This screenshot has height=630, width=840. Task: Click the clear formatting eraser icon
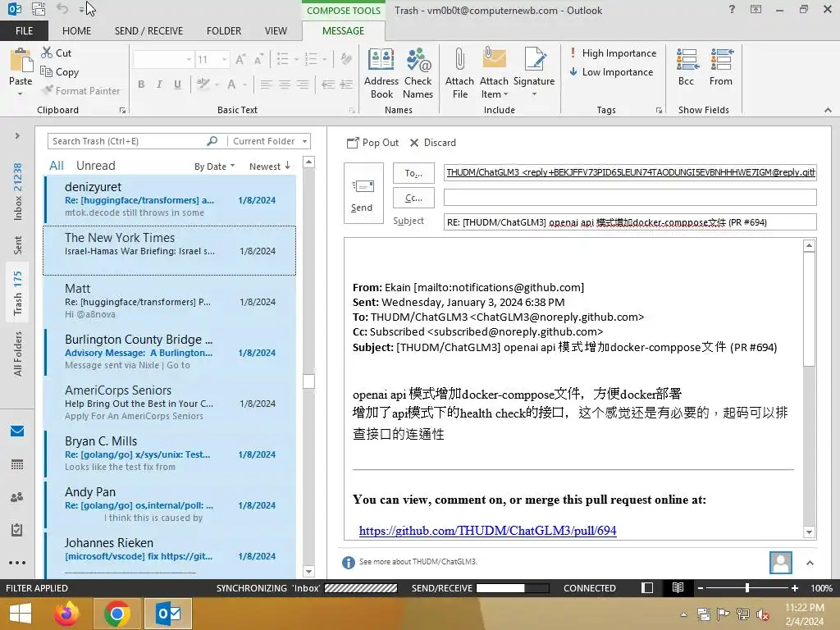(x=346, y=59)
